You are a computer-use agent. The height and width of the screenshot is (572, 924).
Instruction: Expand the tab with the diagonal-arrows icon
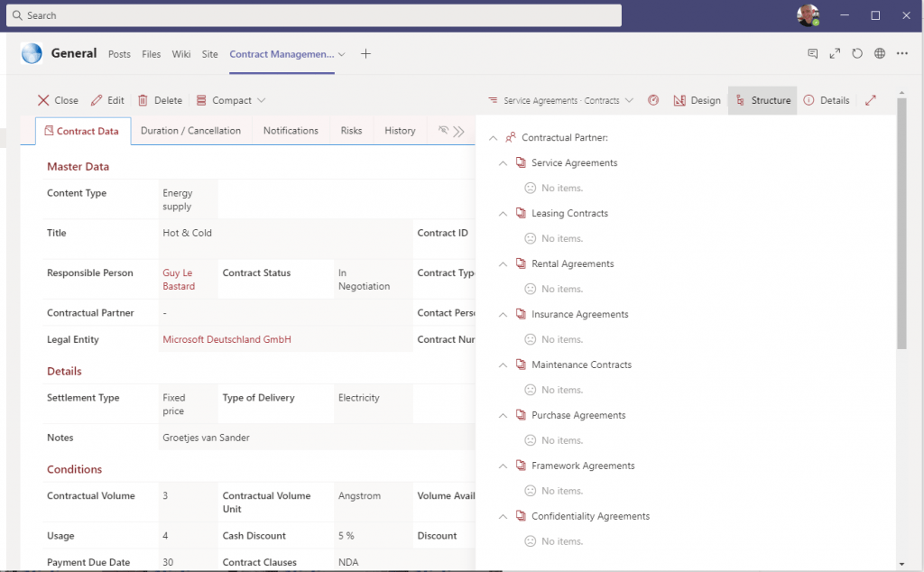(834, 53)
